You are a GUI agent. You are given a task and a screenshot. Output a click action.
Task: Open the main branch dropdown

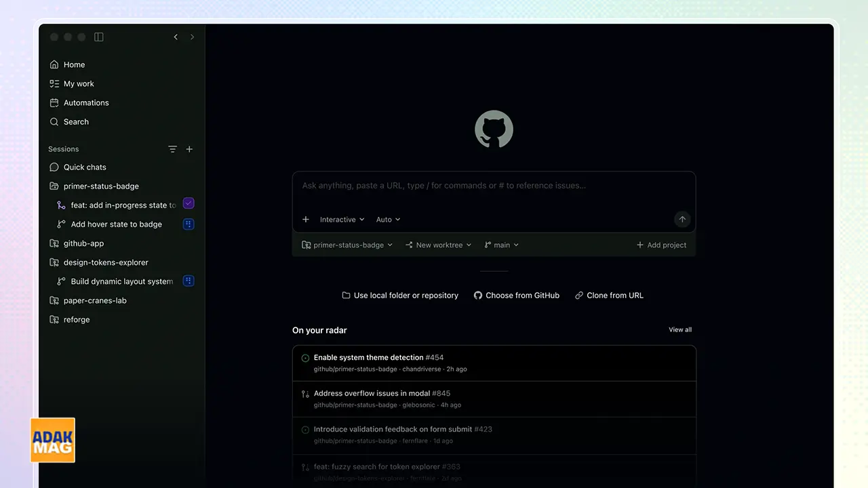502,245
